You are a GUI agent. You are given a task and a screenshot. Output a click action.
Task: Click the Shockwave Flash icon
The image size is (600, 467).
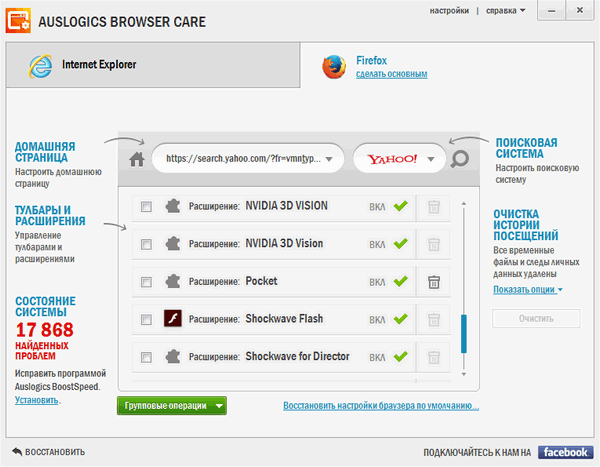pos(173,318)
